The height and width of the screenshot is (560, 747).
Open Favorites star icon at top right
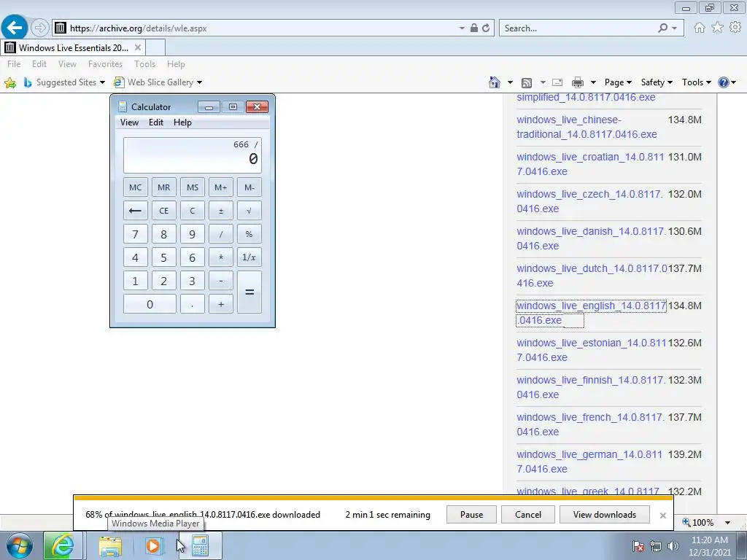pos(718,28)
